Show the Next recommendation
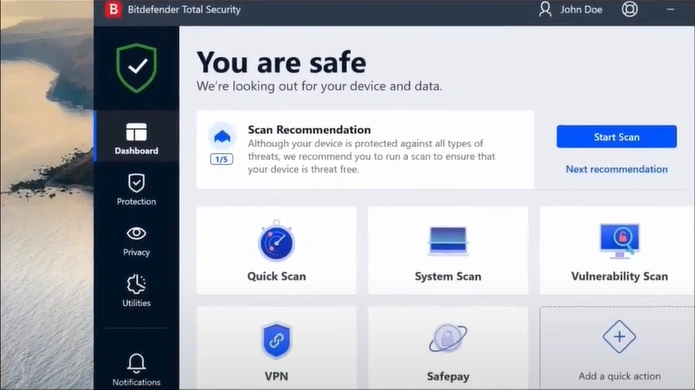695x390 pixels. [x=617, y=169]
